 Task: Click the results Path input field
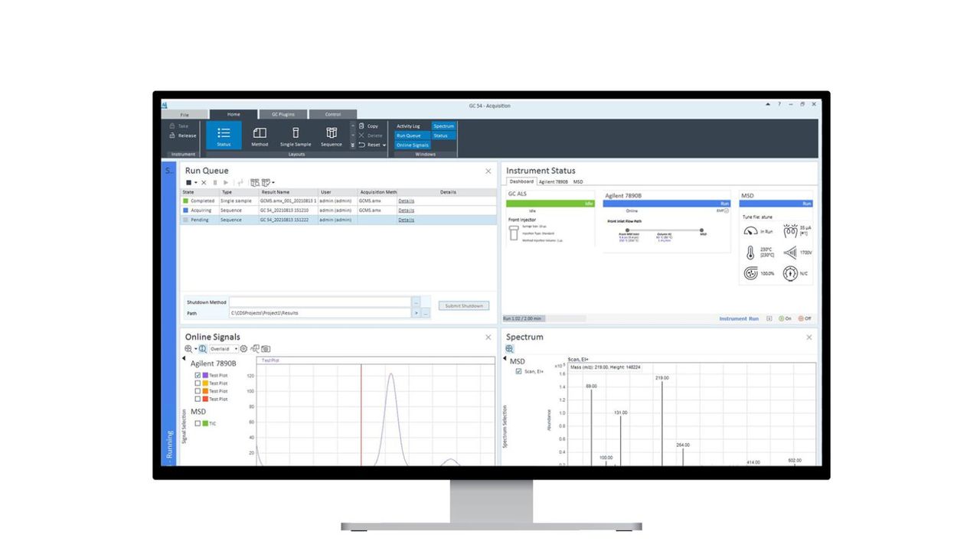[x=320, y=313]
